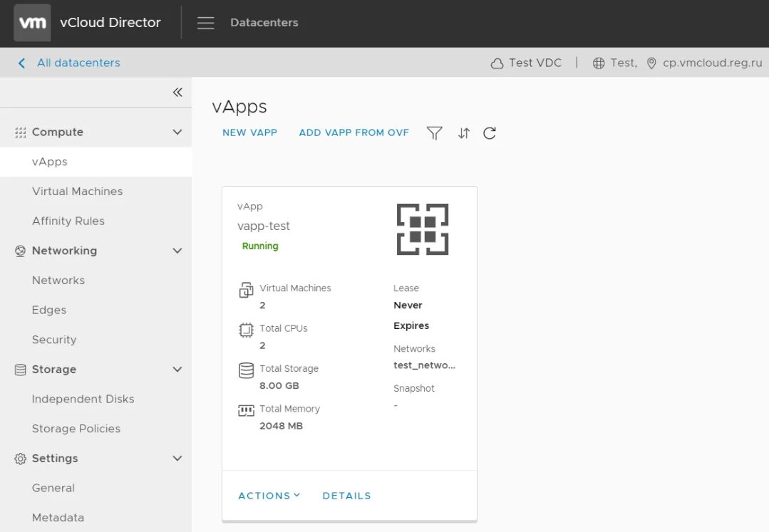769x532 pixels.
Task: Click the VMware vm logo
Action: pyautogui.click(x=32, y=23)
